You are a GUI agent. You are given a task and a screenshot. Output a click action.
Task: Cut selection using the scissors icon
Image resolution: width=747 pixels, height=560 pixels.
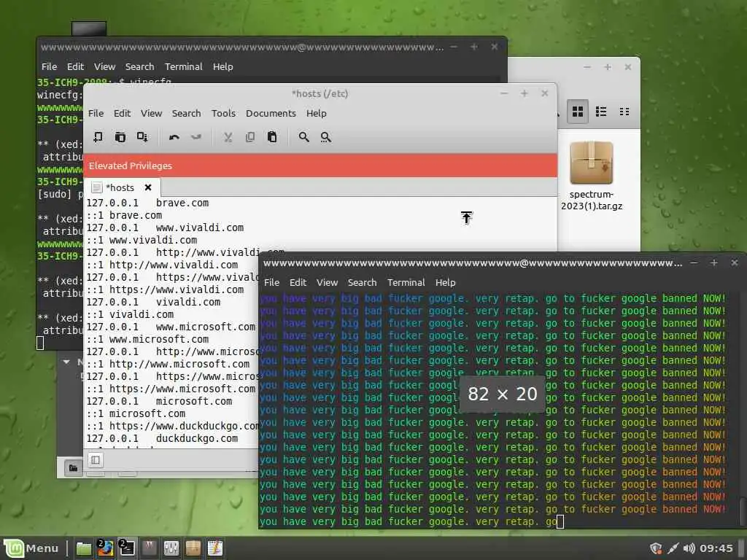(x=228, y=137)
